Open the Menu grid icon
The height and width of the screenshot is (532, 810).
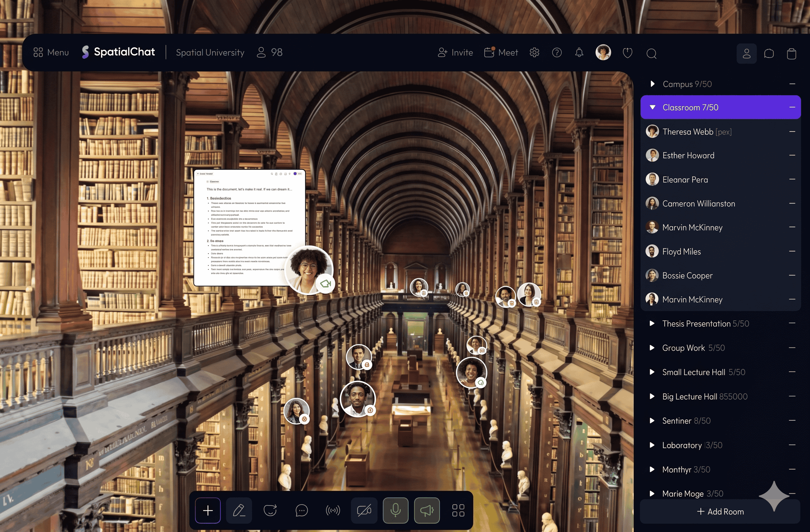point(38,52)
